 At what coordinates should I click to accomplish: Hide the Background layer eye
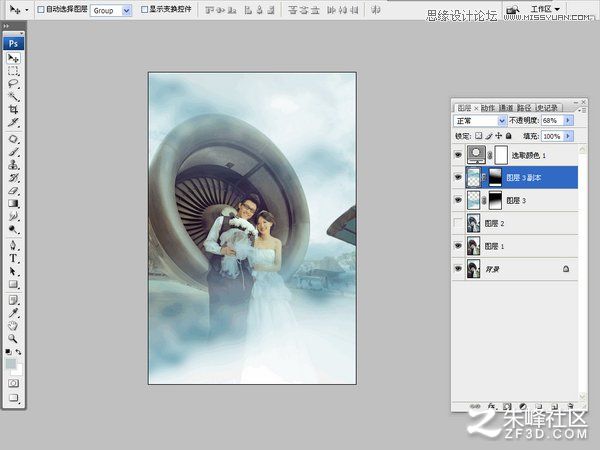[458, 269]
